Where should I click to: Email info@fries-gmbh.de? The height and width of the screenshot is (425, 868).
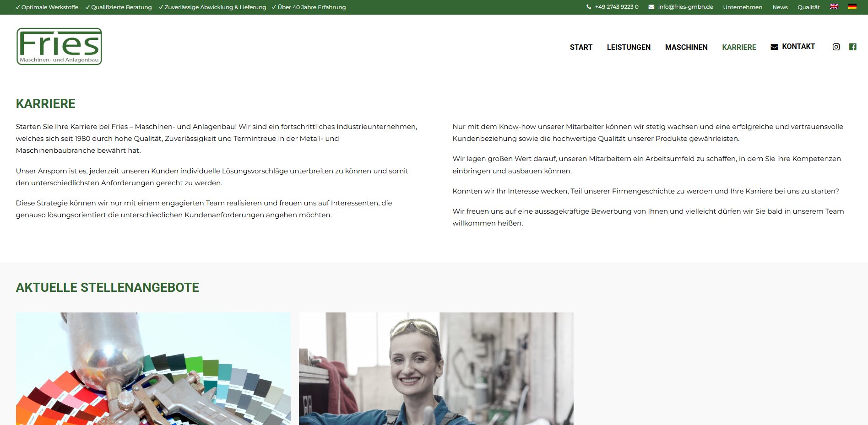tap(685, 7)
